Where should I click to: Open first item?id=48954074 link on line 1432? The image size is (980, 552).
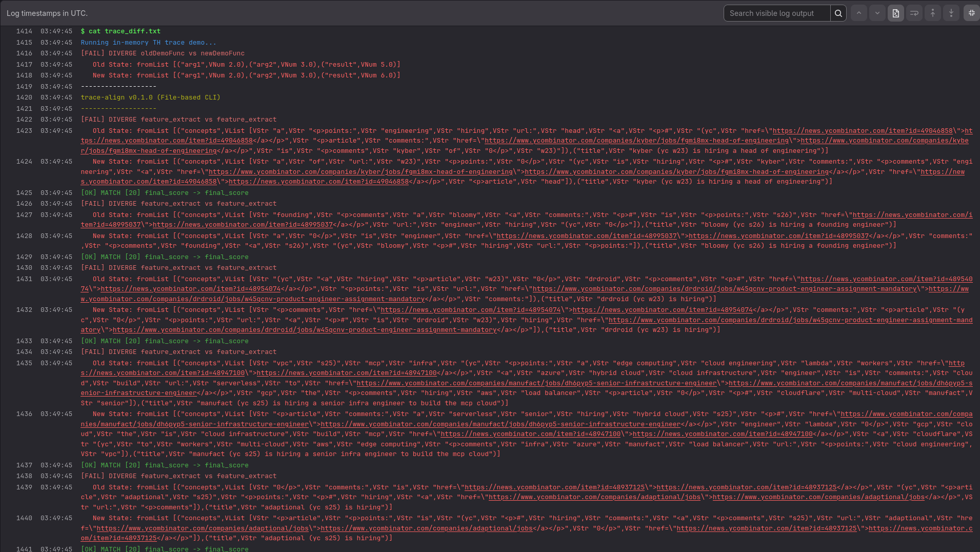pyautogui.click(x=471, y=310)
